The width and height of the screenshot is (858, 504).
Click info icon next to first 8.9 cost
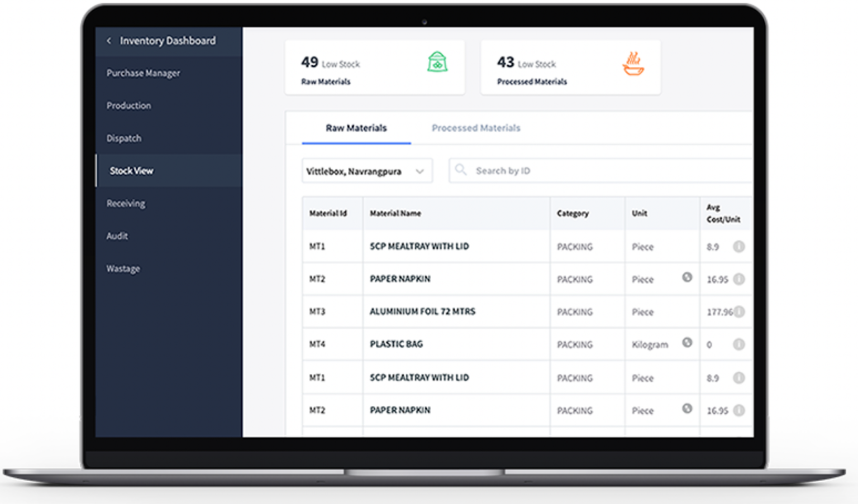[x=738, y=247]
